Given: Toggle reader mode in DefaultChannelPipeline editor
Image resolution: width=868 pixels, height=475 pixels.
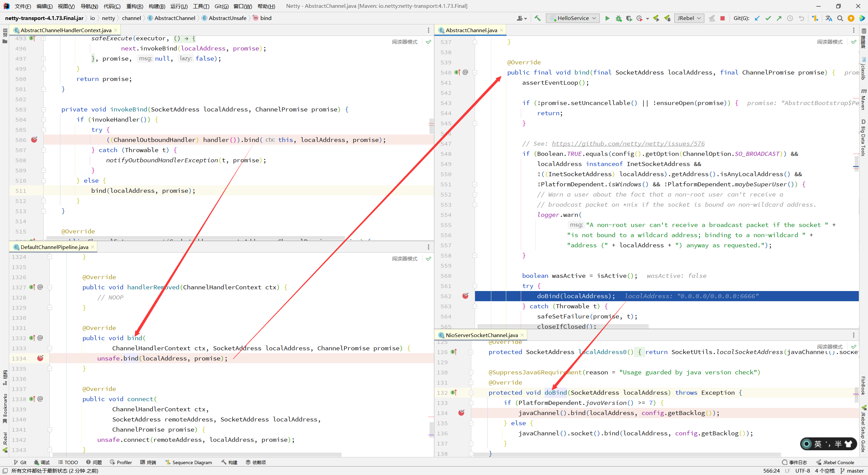Looking at the screenshot, I should (x=405, y=259).
